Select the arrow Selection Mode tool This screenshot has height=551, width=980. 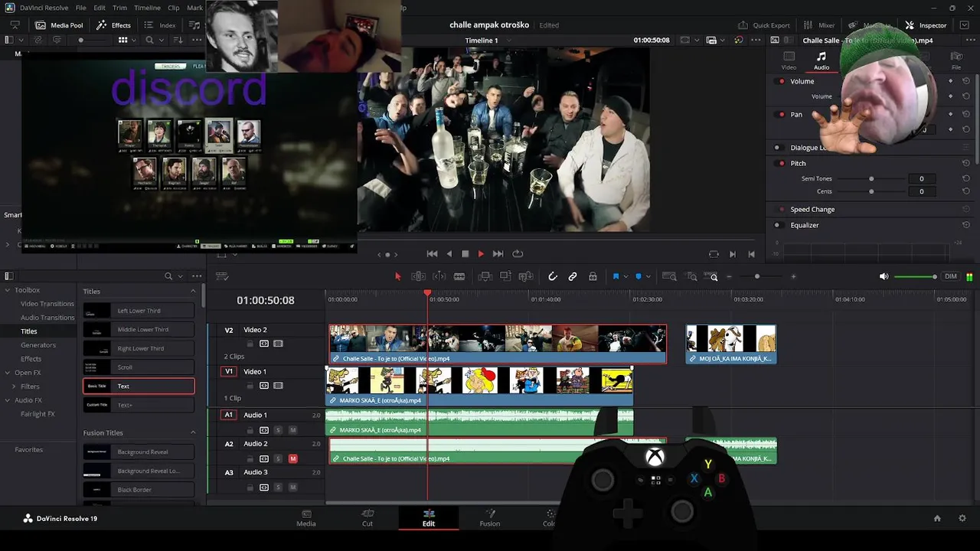pos(398,276)
